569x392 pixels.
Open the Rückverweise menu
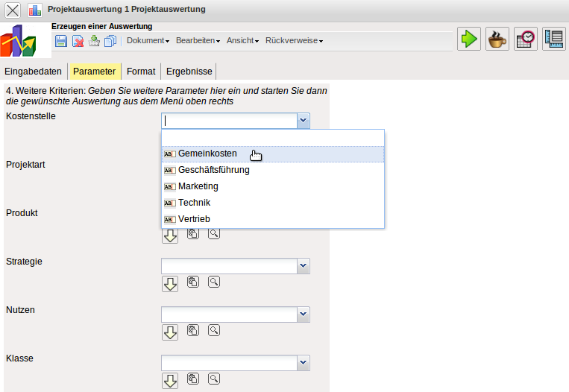point(294,41)
